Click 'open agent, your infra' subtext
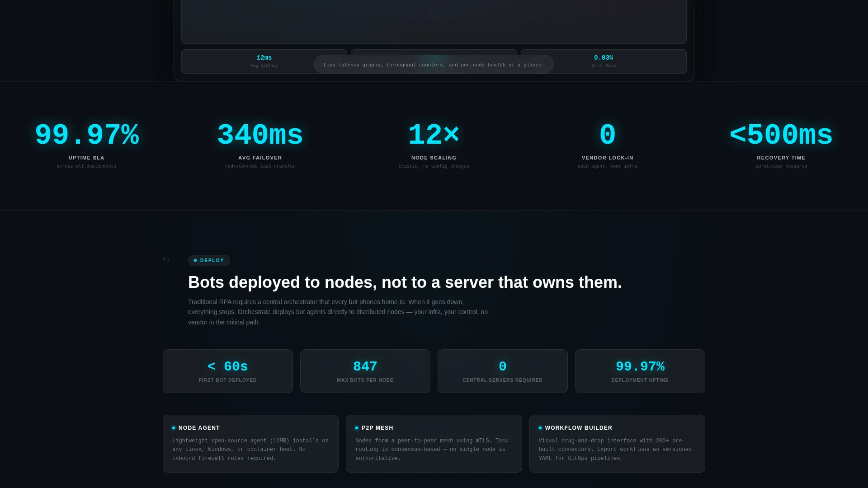This screenshot has width=868, height=488. click(x=608, y=166)
